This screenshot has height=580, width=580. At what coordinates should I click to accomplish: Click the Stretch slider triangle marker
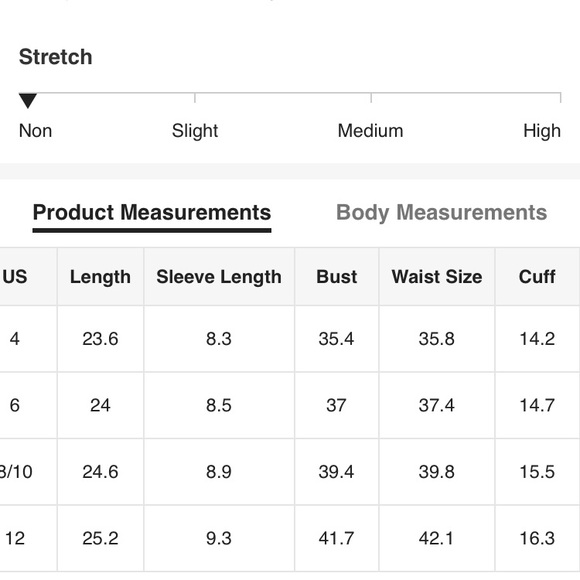pyautogui.click(x=28, y=101)
